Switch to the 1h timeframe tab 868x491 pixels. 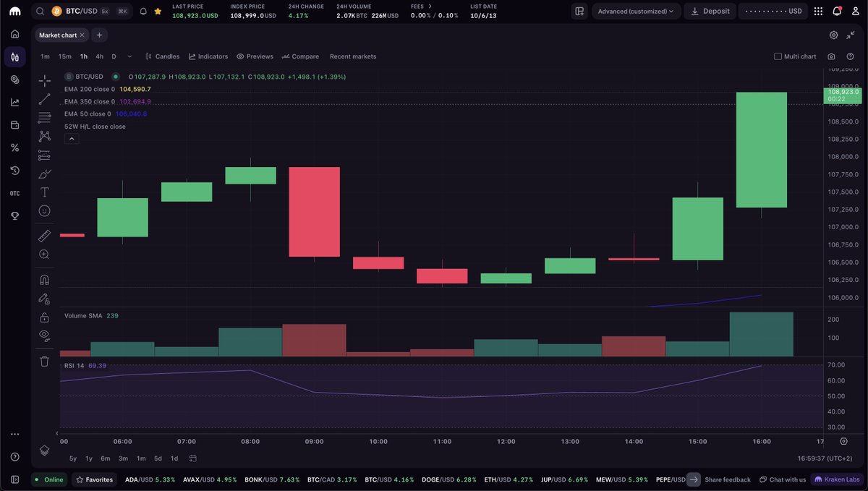coord(83,56)
